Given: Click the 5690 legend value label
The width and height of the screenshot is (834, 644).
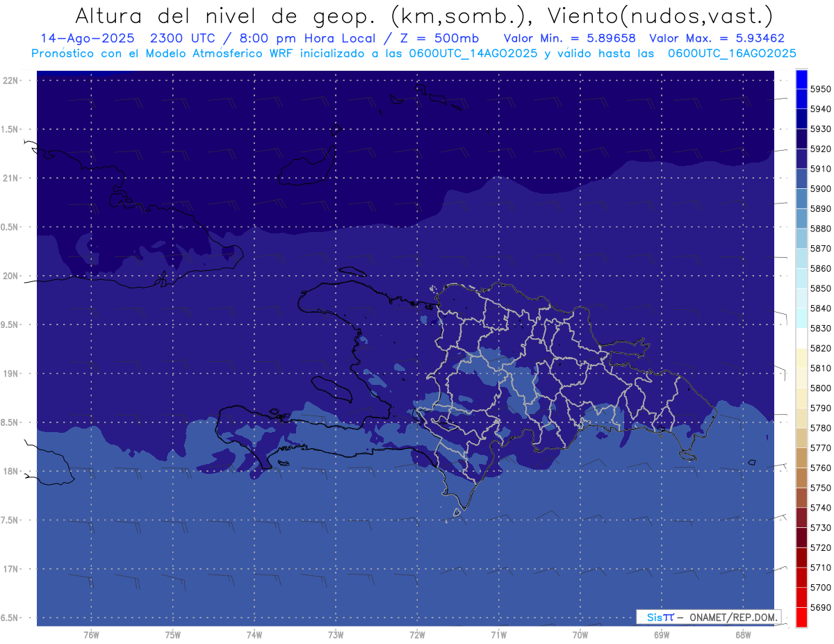Looking at the screenshot, I should [x=820, y=607].
